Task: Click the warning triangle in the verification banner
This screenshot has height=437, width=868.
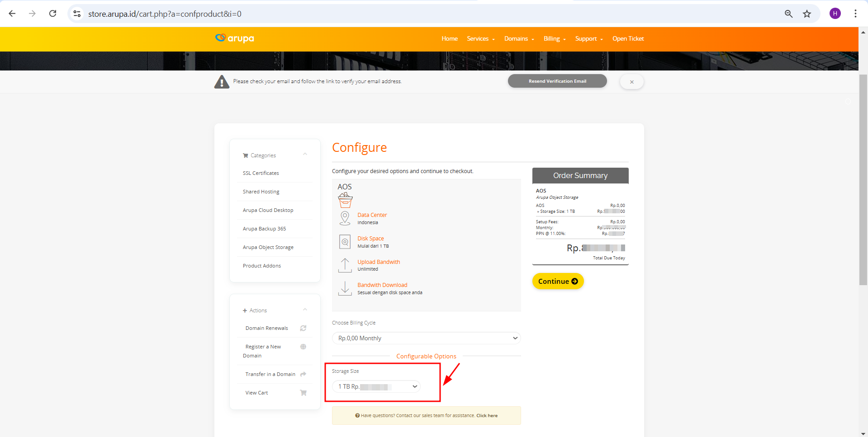Action: (x=222, y=81)
